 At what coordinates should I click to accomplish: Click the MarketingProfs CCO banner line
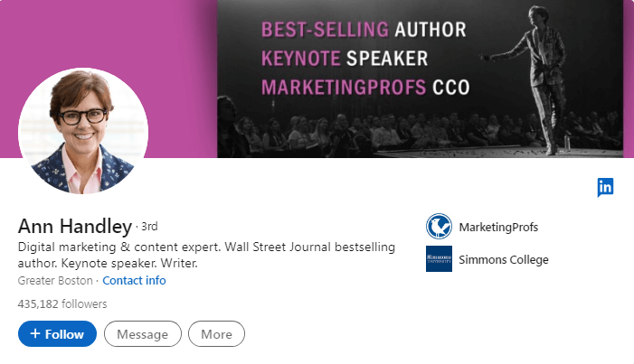(x=364, y=88)
